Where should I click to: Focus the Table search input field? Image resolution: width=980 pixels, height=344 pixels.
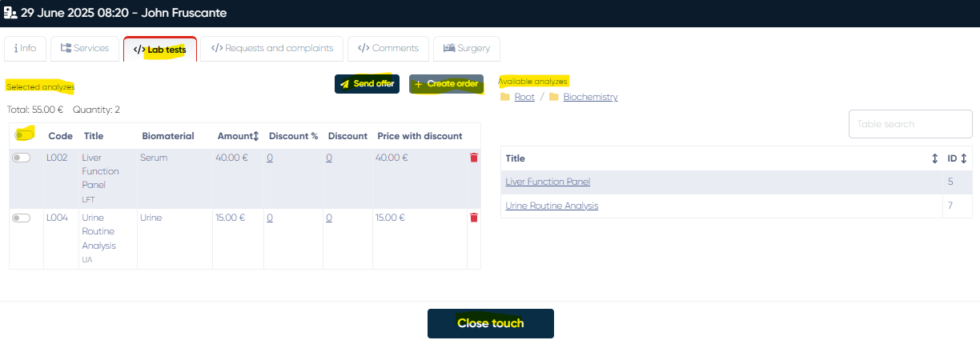[910, 124]
